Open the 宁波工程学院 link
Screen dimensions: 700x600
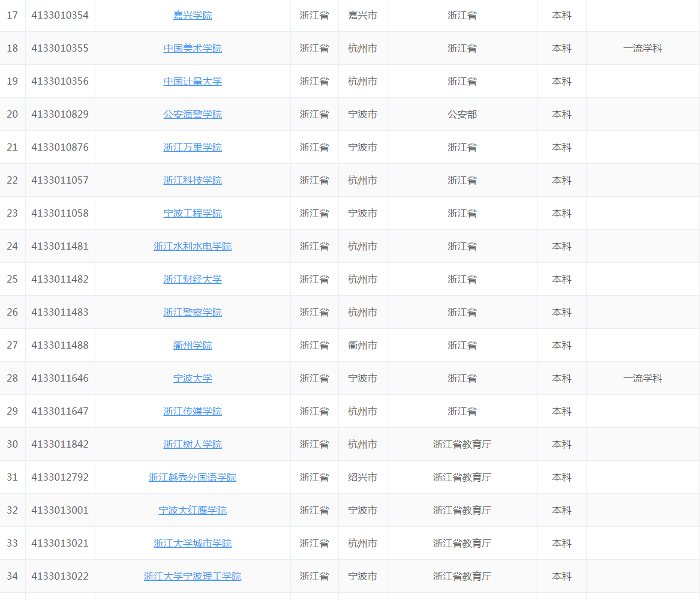pos(193,214)
